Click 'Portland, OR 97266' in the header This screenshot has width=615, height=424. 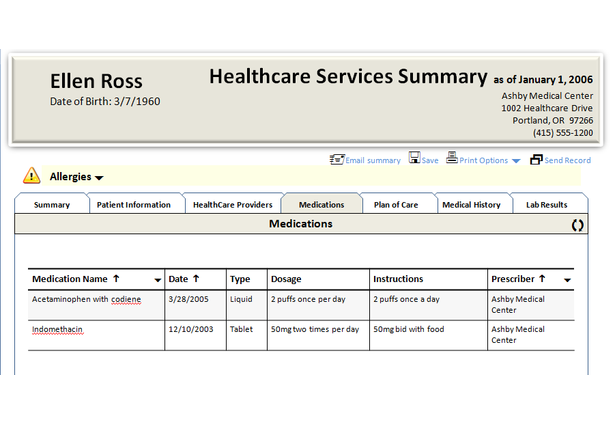coord(553,120)
